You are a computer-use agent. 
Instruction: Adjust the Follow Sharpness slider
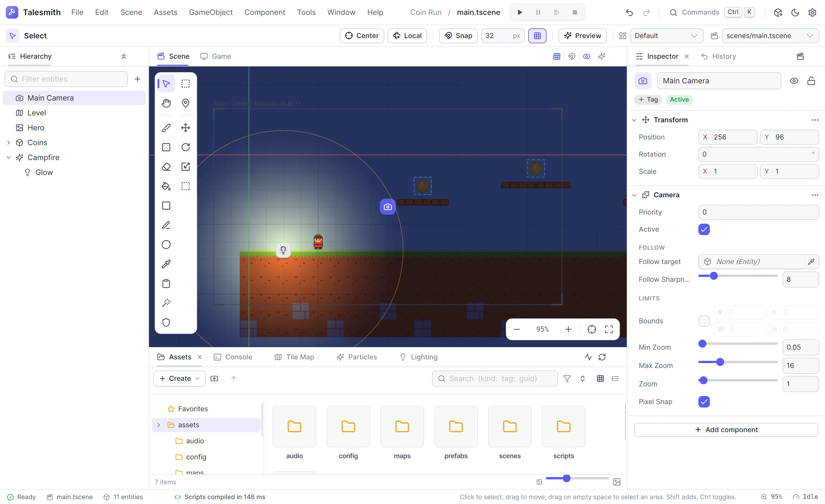pos(738,276)
